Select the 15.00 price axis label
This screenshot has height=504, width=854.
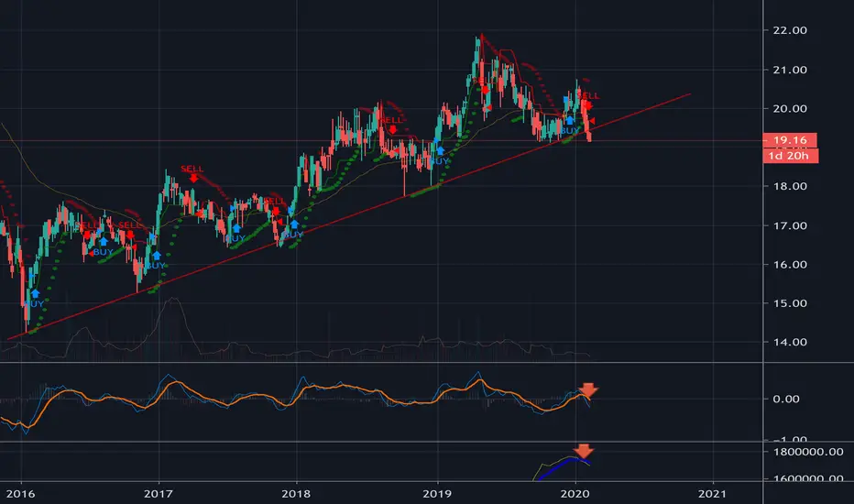790,303
